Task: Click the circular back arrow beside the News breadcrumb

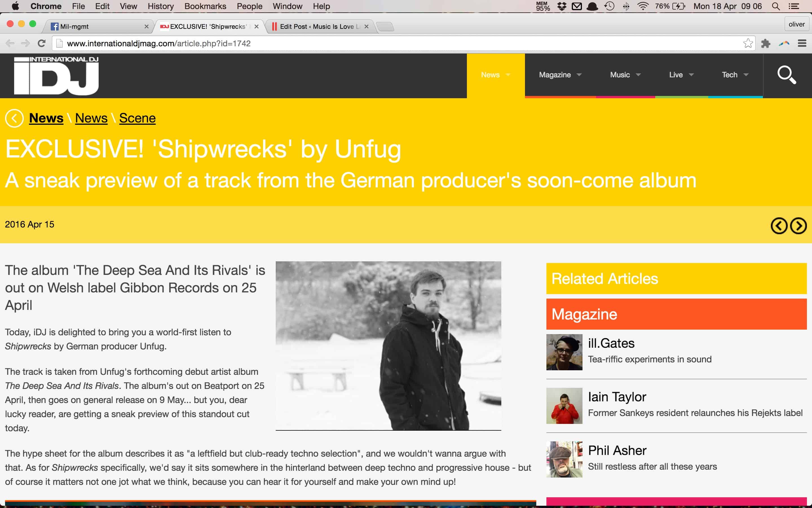Action: click(14, 118)
